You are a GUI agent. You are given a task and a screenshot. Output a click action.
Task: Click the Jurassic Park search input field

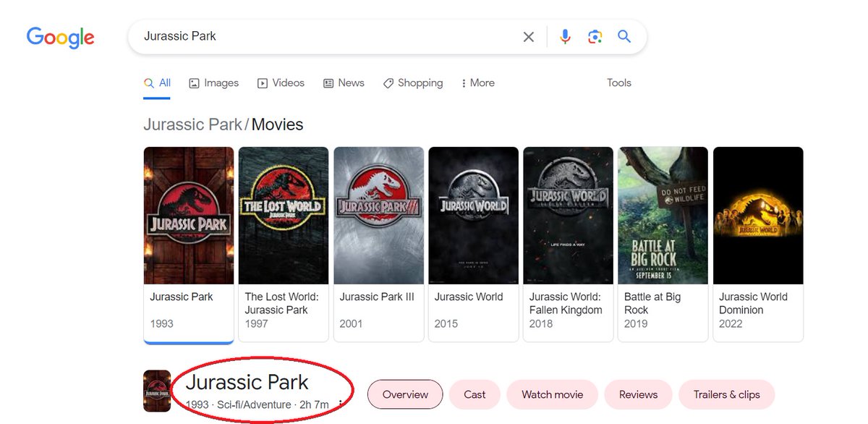[x=325, y=36]
